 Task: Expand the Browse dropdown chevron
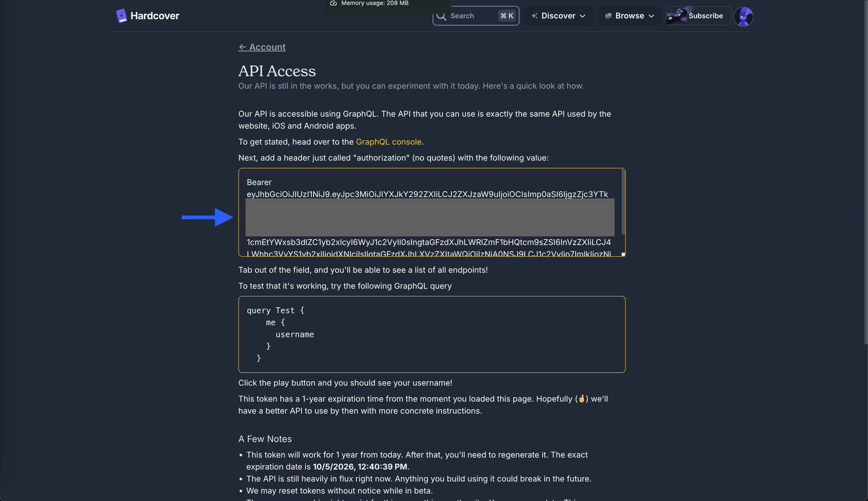point(652,16)
